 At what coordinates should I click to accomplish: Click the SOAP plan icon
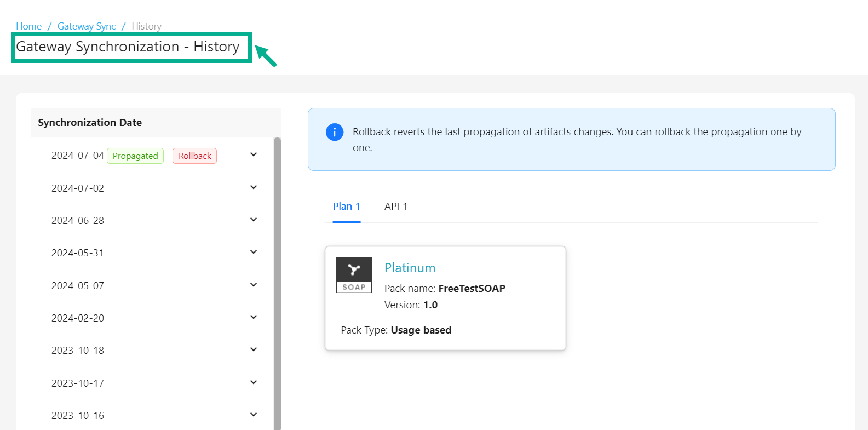coord(354,275)
